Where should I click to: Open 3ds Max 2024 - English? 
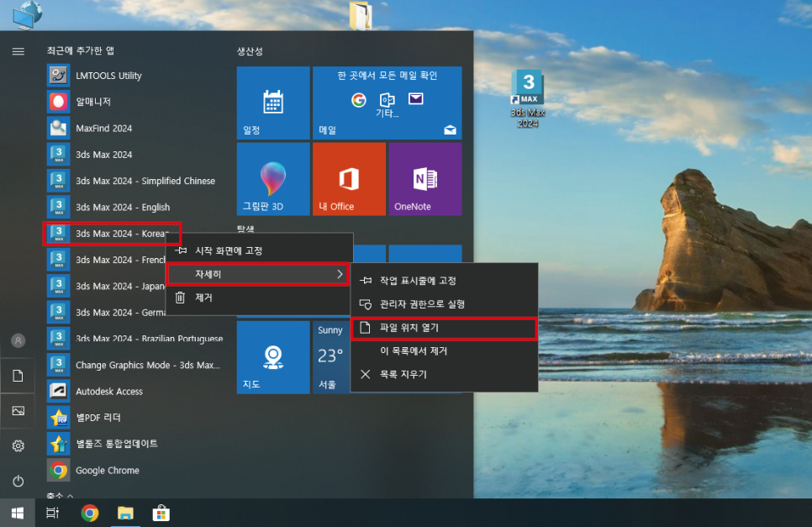135,207
